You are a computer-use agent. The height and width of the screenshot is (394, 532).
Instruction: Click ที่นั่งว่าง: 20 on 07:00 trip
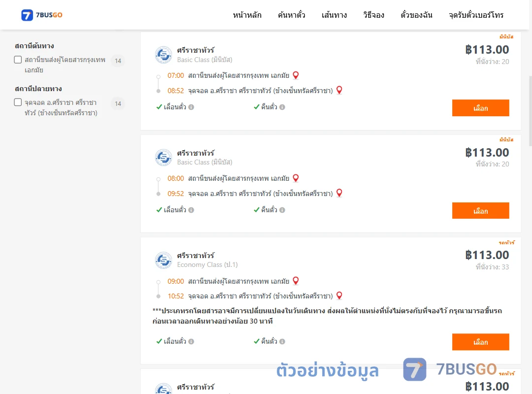492,62
